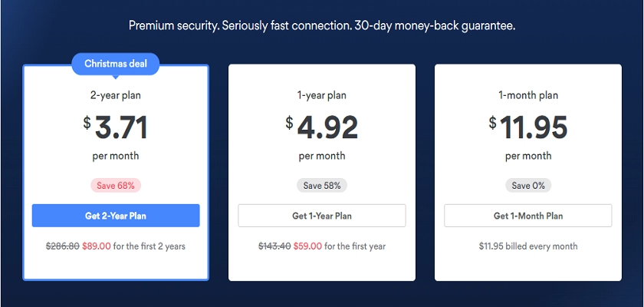Viewport: 644px width, 307px height.
Task: Click the $11.95 large price
Action: coord(528,127)
